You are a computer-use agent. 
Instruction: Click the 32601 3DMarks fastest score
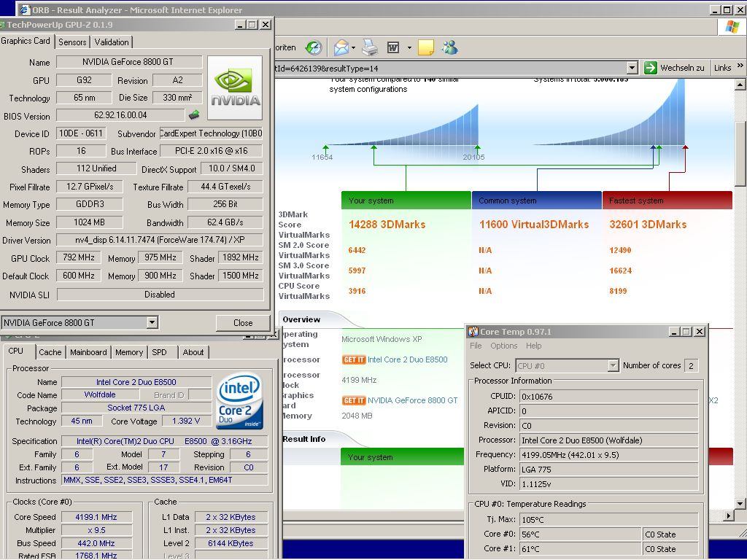648,225
